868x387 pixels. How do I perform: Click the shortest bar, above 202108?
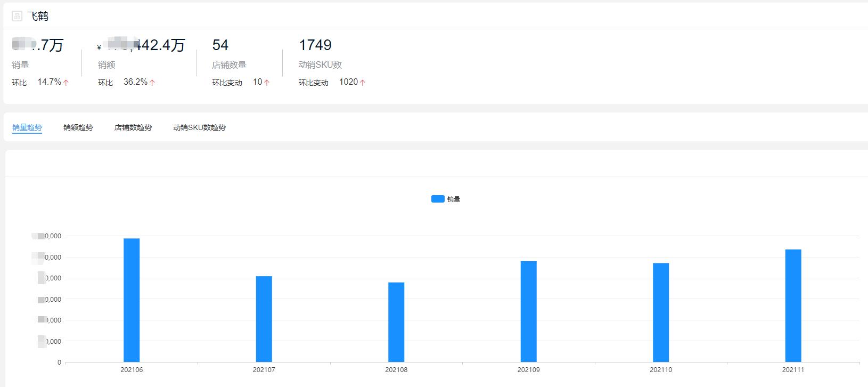click(396, 322)
